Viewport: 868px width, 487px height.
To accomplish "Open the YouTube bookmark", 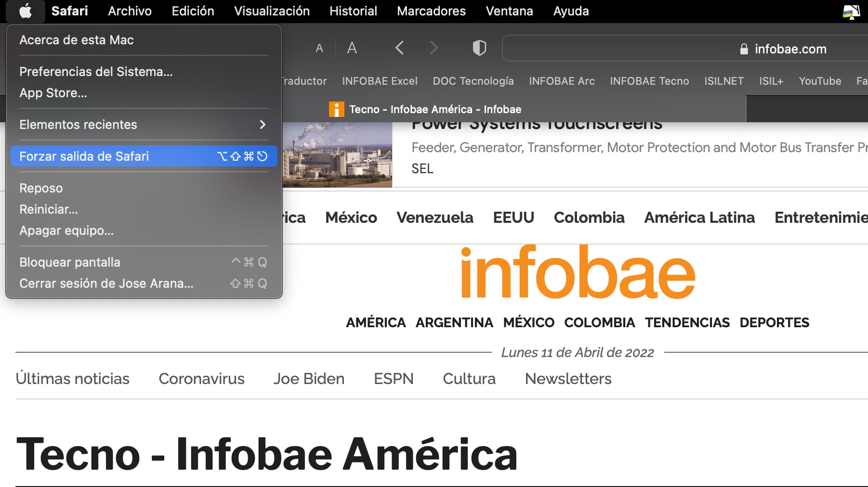I will pyautogui.click(x=820, y=81).
